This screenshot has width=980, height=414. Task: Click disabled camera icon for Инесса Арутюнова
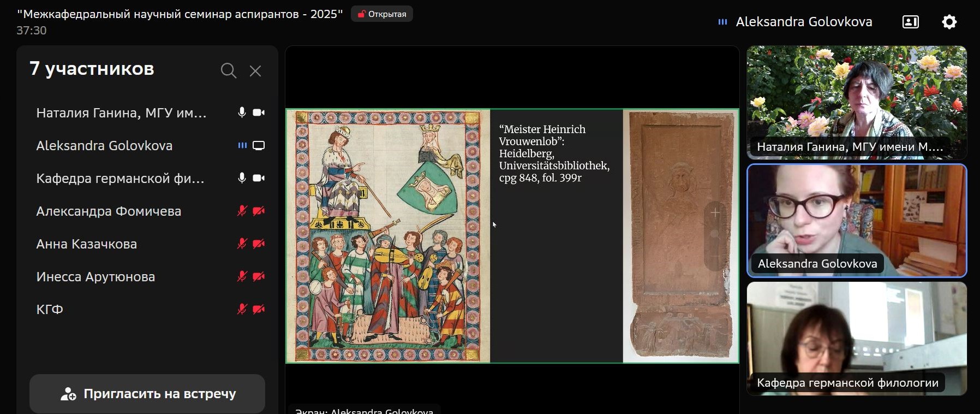tap(259, 276)
